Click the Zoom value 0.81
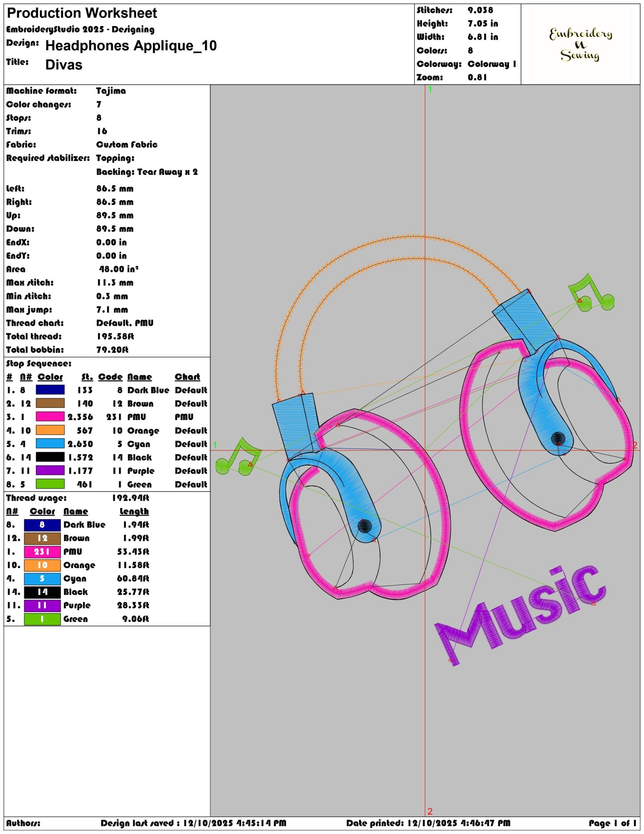The width and height of the screenshot is (644, 834). [477, 77]
